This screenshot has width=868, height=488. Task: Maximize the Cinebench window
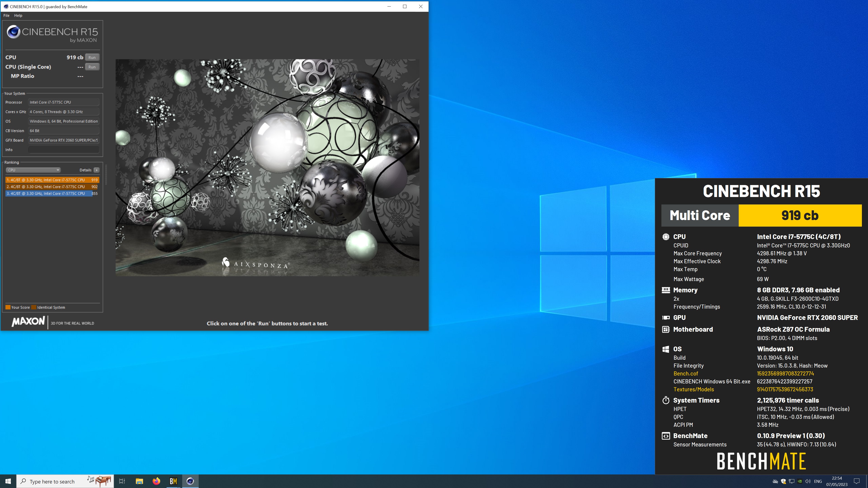[405, 6]
